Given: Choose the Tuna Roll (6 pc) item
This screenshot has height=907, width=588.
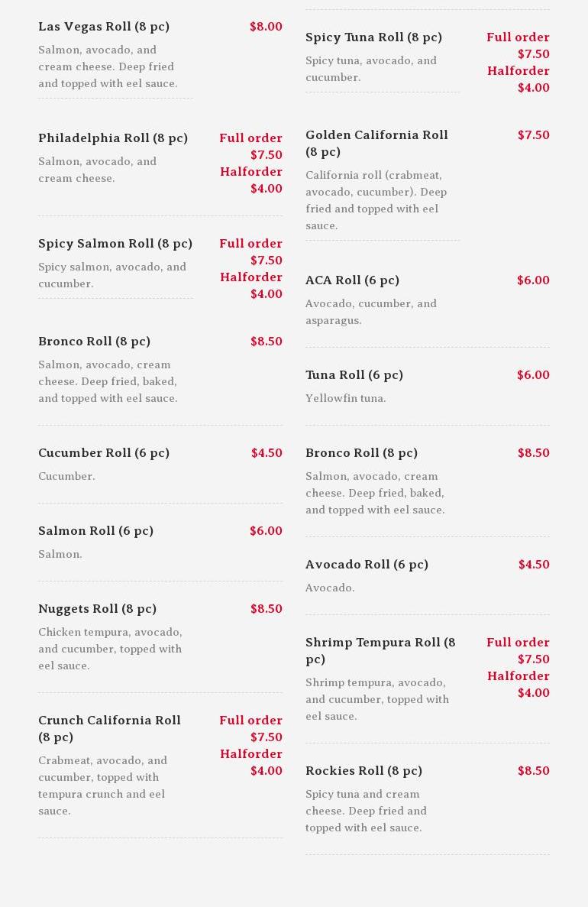Looking at the screenshot, I should (x=354, y=375).
